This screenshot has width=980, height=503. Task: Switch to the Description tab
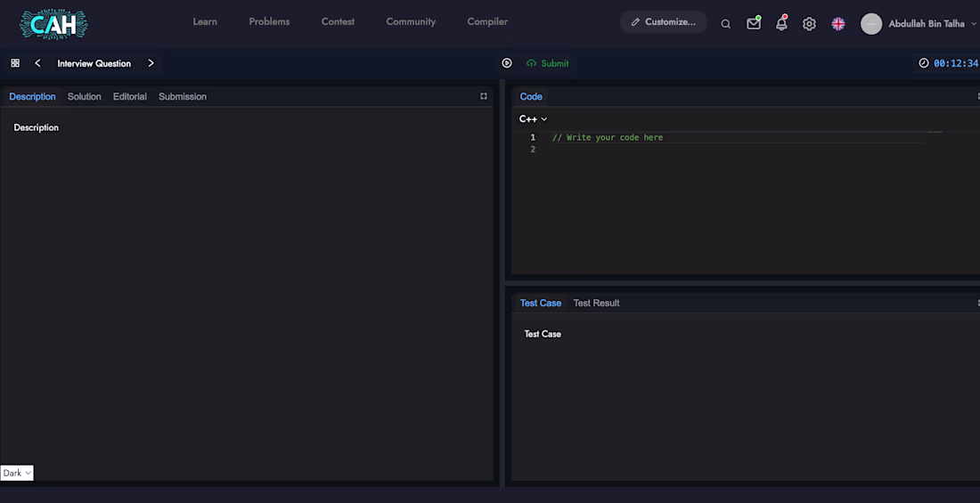[x=32, y=96]
